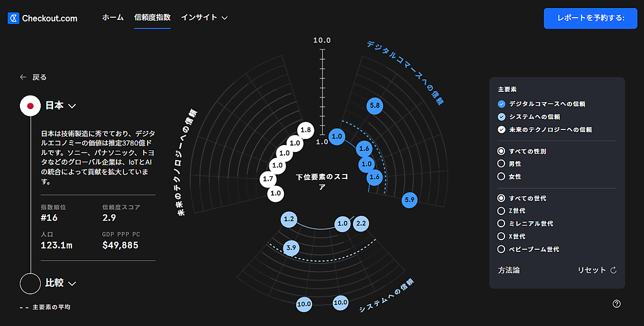The width and height of the screenshot is (644, 326).
Task: Select the 女性 radio button
Action: click(x=502, y=177)
